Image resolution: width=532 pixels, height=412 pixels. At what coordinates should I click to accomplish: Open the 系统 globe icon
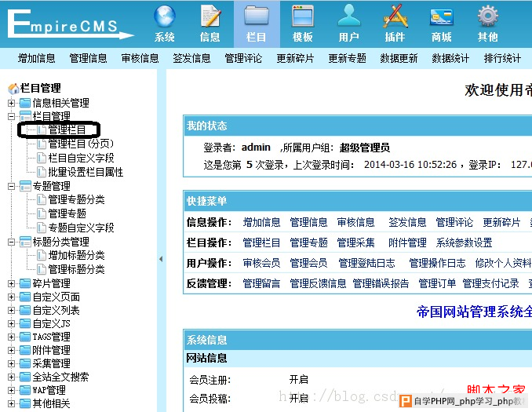[x=165, y=16]
